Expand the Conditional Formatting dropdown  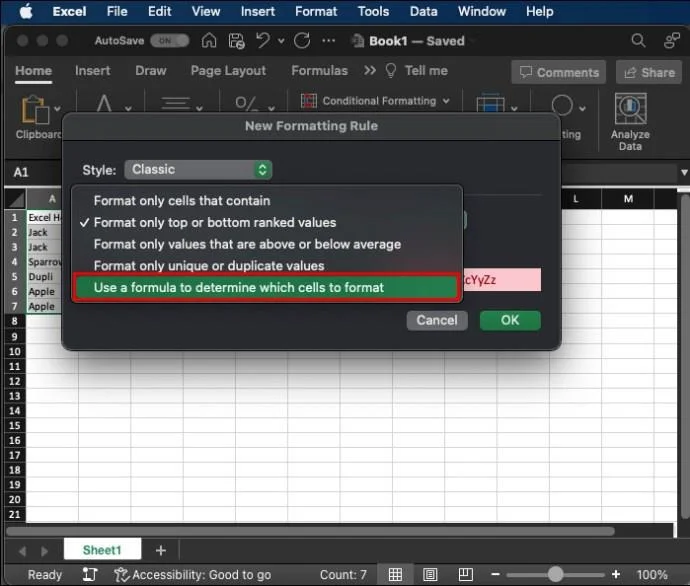(376, 101)
